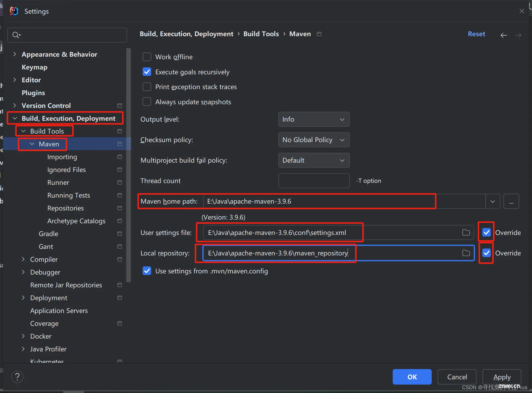Browse Maven home path with ellipsis button
The image size is (532, 393).
coord(511,201)
